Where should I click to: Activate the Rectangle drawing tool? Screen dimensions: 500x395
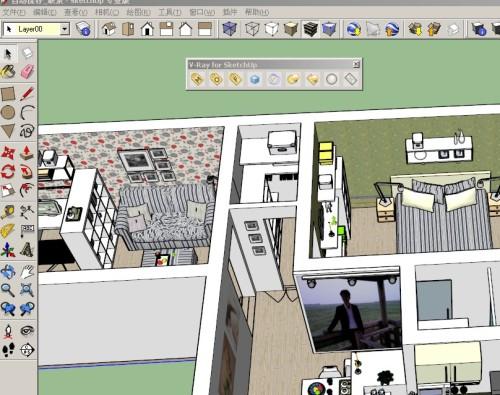[8, 94]
